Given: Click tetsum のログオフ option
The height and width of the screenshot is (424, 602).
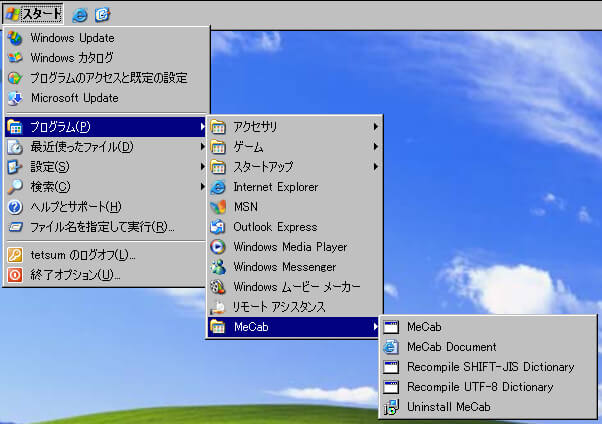Looking at the screenshot, I should [82, 255].
